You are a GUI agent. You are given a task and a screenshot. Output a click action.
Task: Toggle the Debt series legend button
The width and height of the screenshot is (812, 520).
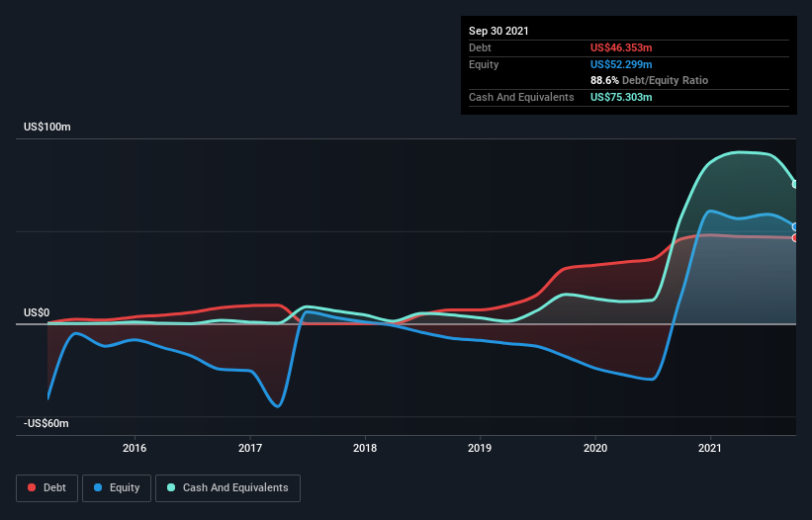pyautogui.click(x=46, y=488)
